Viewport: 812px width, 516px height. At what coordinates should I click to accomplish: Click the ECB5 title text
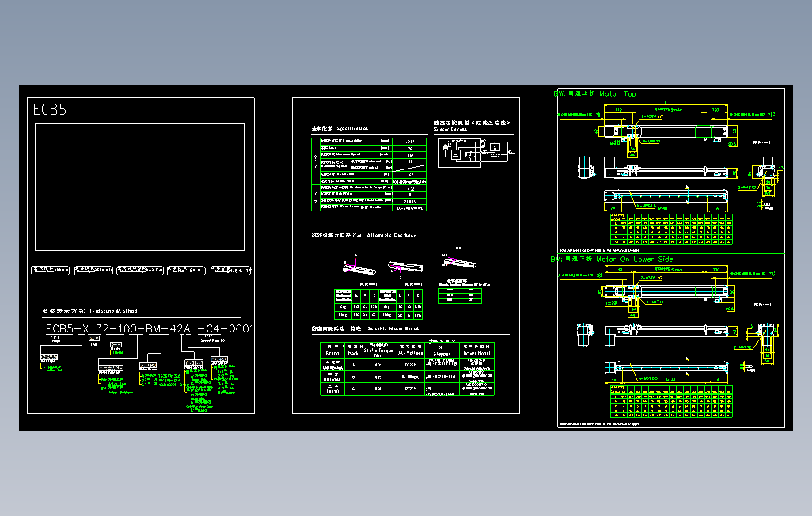[x=50, y=110]
